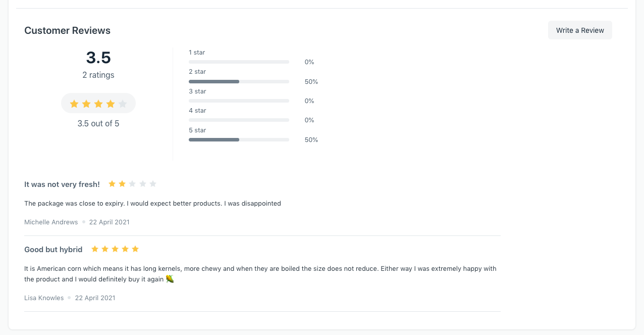Viewport: 644px width, 335px height.
Task: Click the separator dot beside Lisa Knowles
Action: pyautogui.click(x=69, y=298)
